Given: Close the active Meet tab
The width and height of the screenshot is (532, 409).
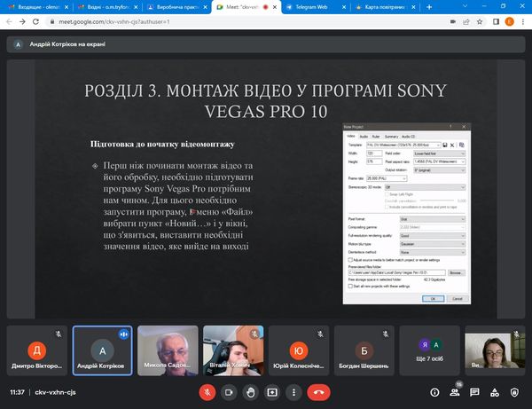Looking at the screenshot, I should (275, 7).
